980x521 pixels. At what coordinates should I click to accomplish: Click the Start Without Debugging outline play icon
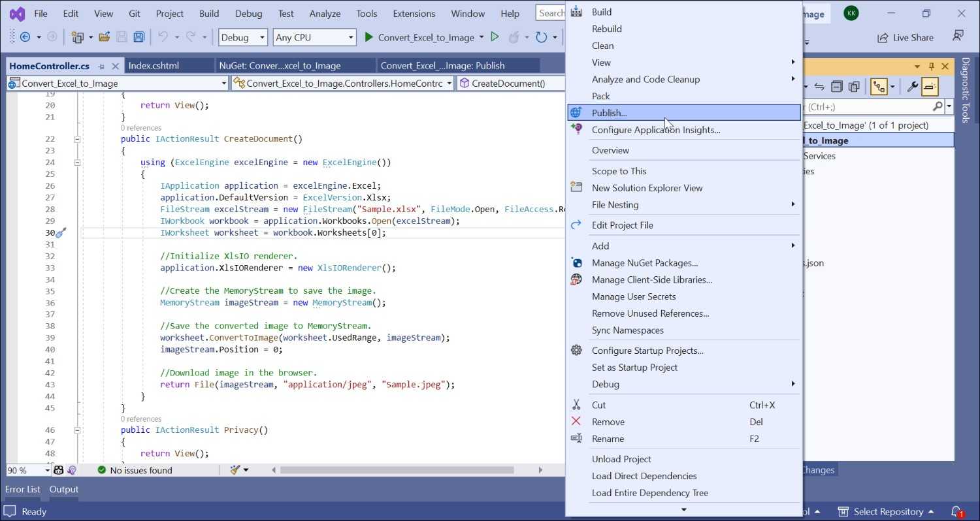click(495, 37)
